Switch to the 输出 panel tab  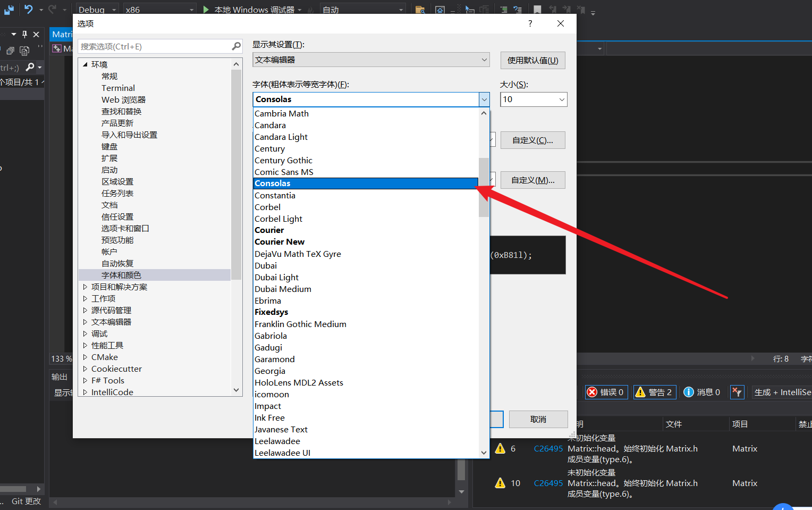pos(60,377)
